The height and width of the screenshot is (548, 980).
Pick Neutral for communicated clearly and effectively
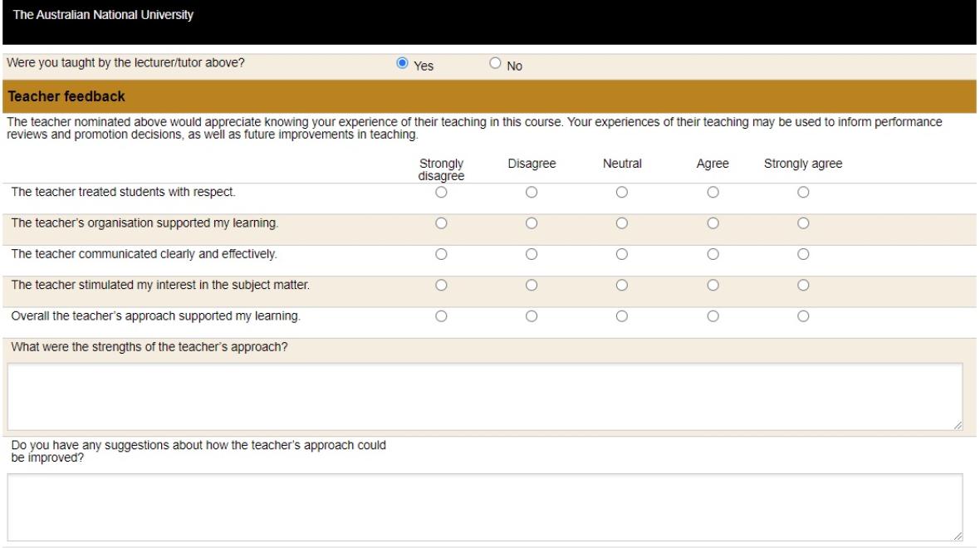[x=622, y=254]
